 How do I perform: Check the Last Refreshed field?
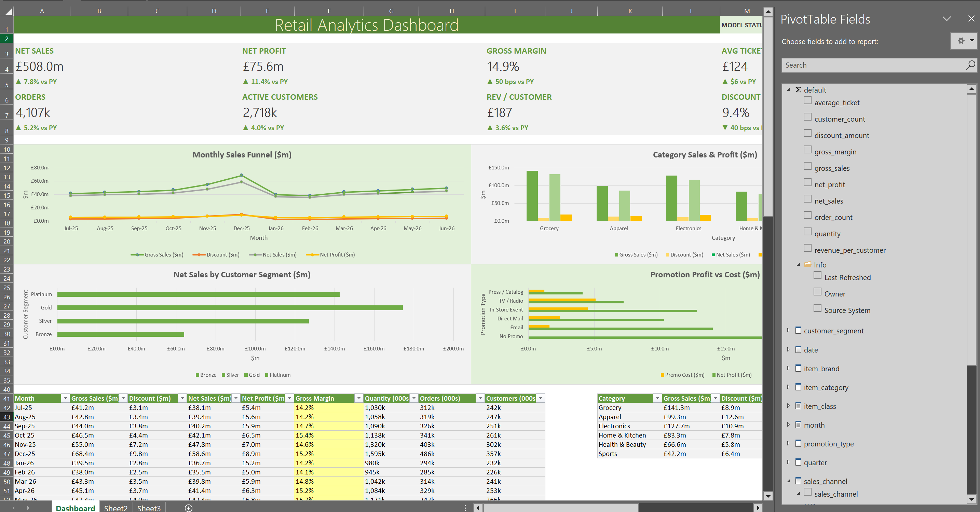click(817, 275)
